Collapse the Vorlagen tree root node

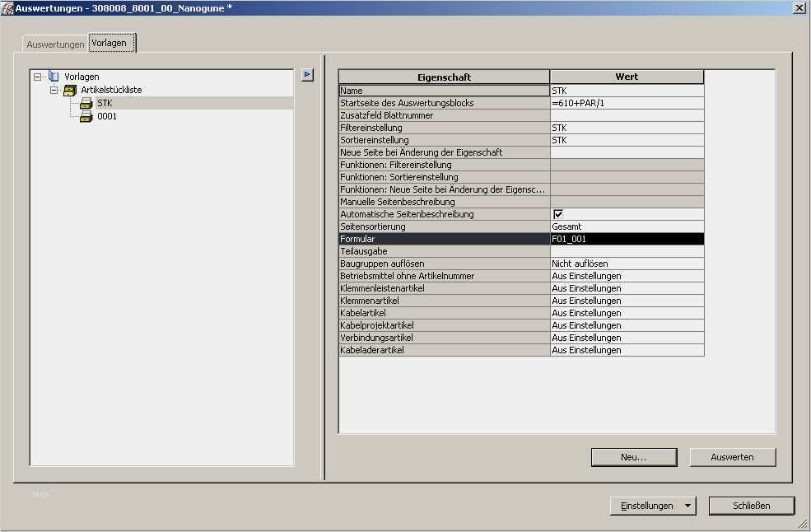(38, 77)
